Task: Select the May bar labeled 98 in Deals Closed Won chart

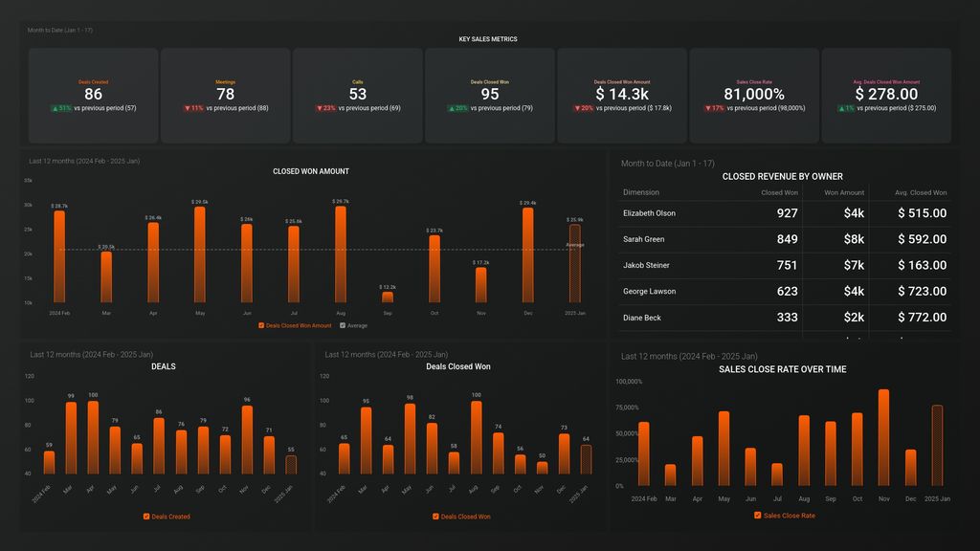Action: tap(410, 438)
